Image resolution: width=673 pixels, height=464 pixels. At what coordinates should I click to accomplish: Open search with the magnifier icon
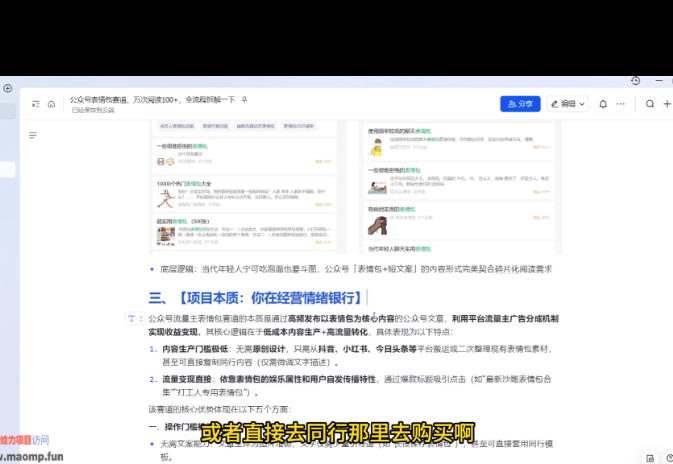(x=650, y=104)
